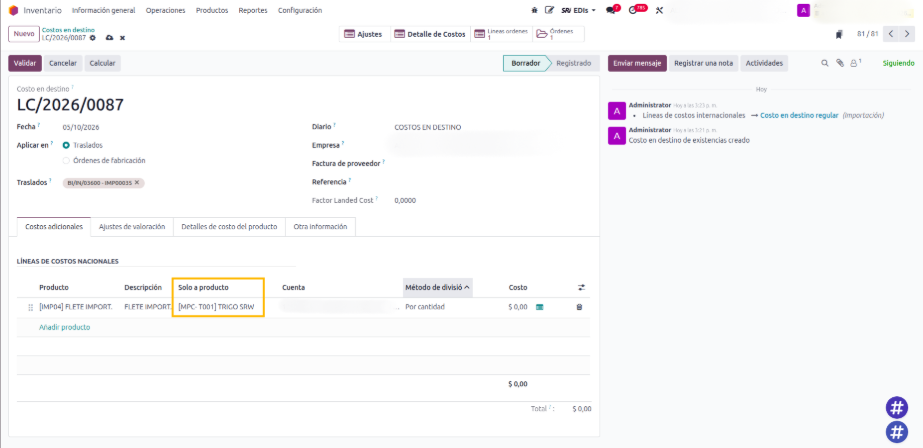Screen dimensions: 923x448
Task: Open the Líneas órdenes smart button
Action: (501, 34)
